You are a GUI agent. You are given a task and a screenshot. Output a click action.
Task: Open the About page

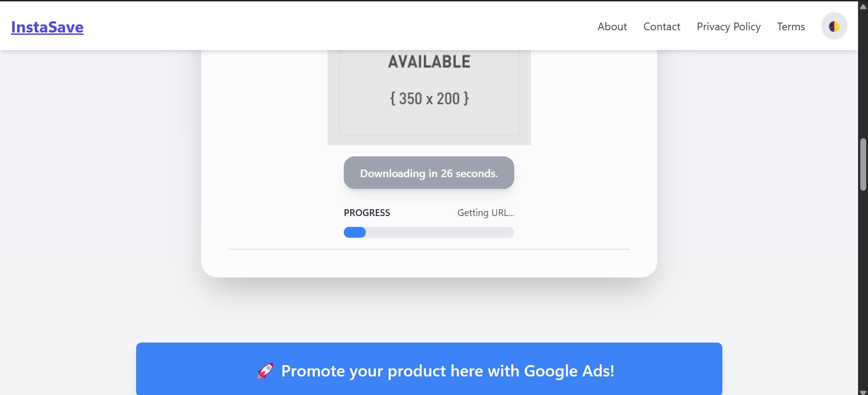(612, 27)
